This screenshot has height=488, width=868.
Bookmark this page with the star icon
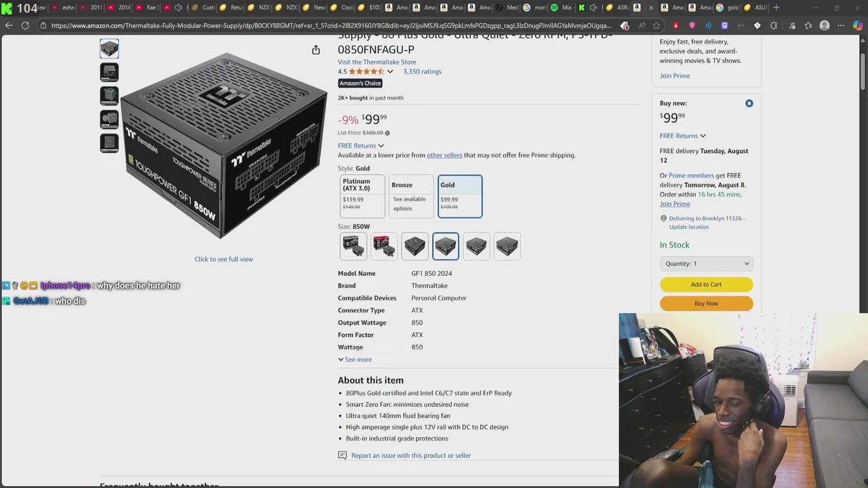(656, 26)
